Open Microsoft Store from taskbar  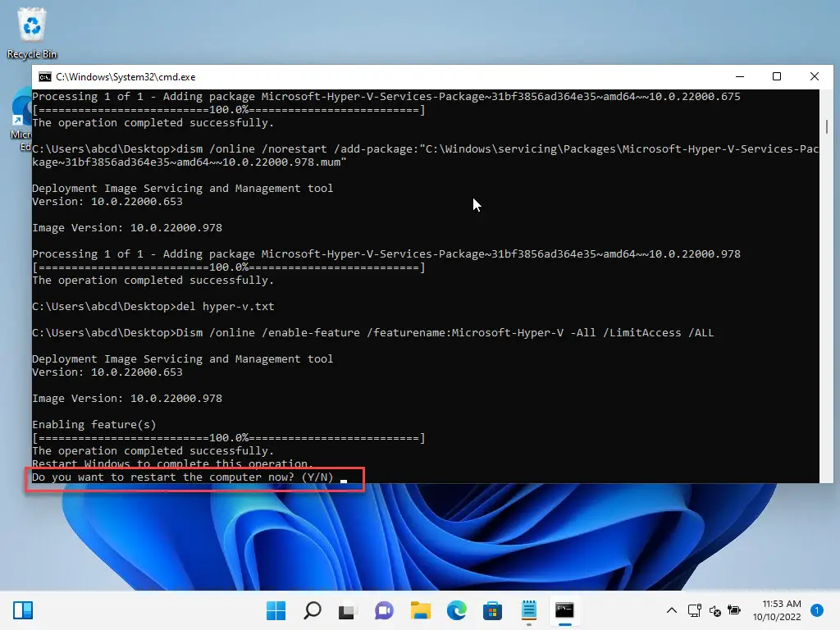point(492,610)
